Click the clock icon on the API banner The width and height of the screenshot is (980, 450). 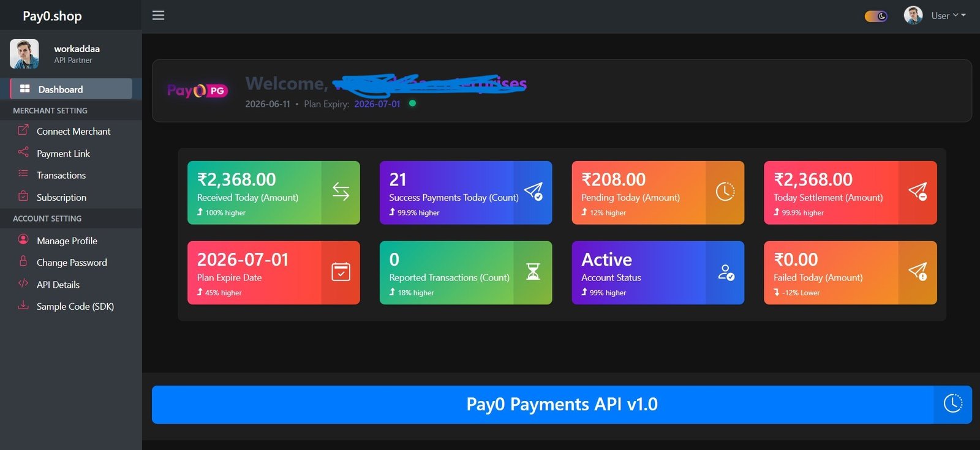tap(953, 403)
